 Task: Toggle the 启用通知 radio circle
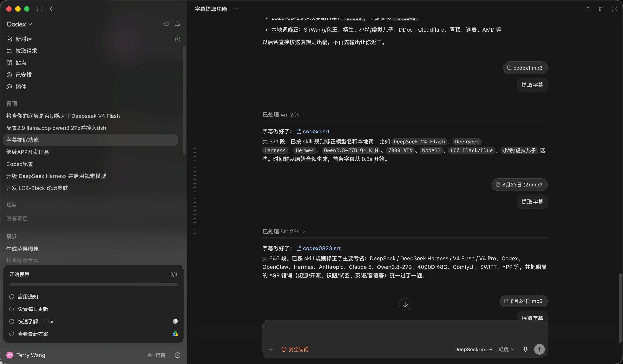[12, 297]
